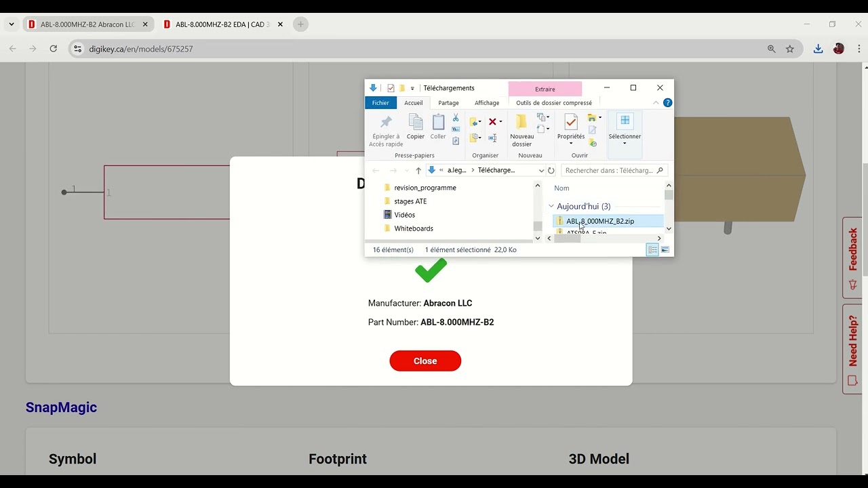This screenshot has height=488, width=868.
Task: Refresh the Téléchargements folder view
Action: click(x=551, y=171)
